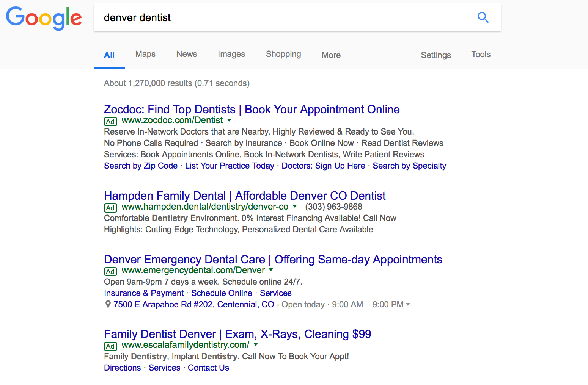Click the blue search magnifier icon

click(x=483, y=17)
